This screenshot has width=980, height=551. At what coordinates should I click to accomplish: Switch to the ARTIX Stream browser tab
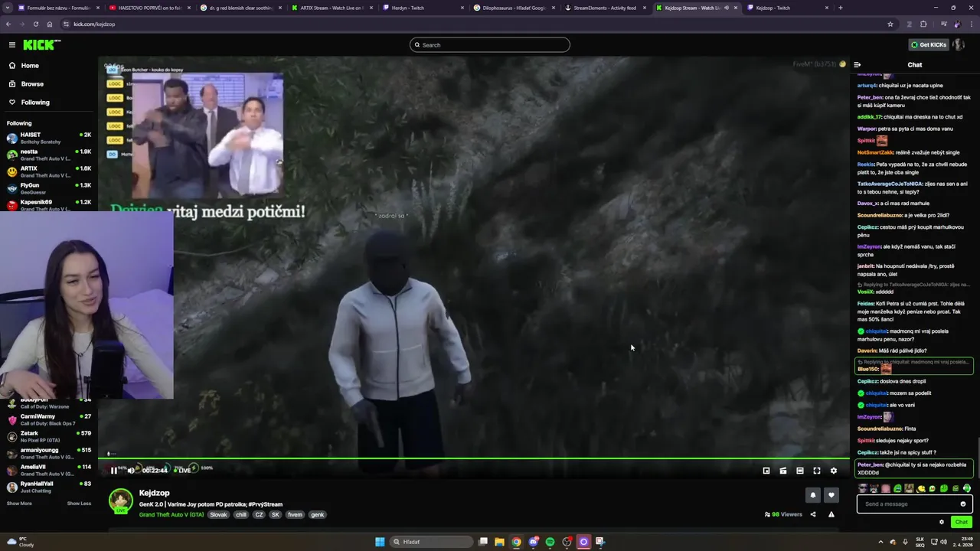pos(332,8)
